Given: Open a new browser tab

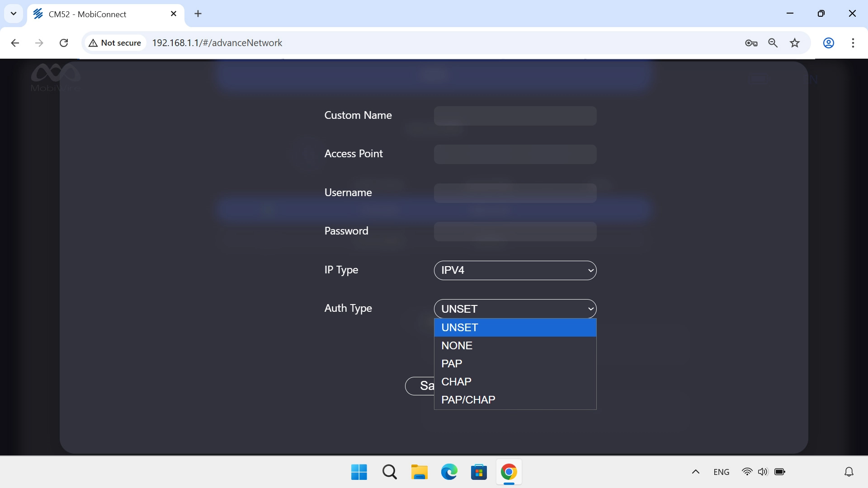Looking at the screenshot, I should tap(198, 14).
